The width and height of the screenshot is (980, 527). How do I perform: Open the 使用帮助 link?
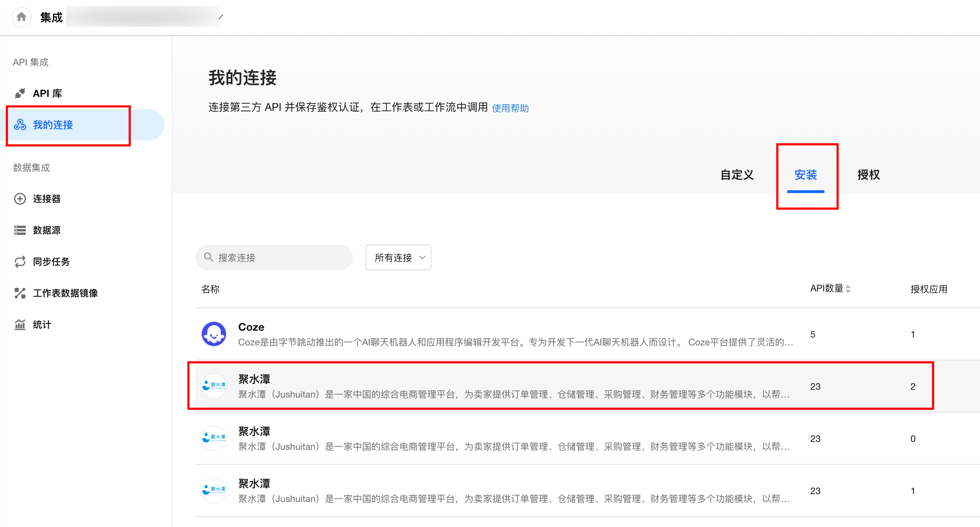[510, 108]
